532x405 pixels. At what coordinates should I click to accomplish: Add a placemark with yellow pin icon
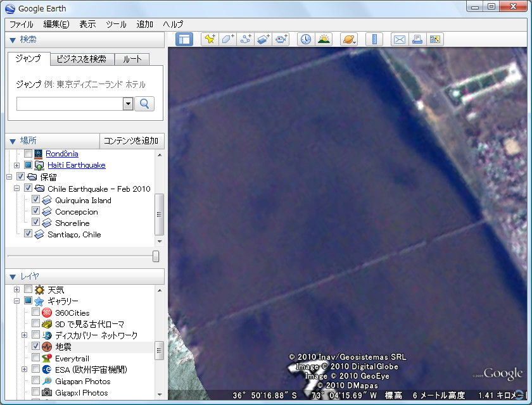210,39
